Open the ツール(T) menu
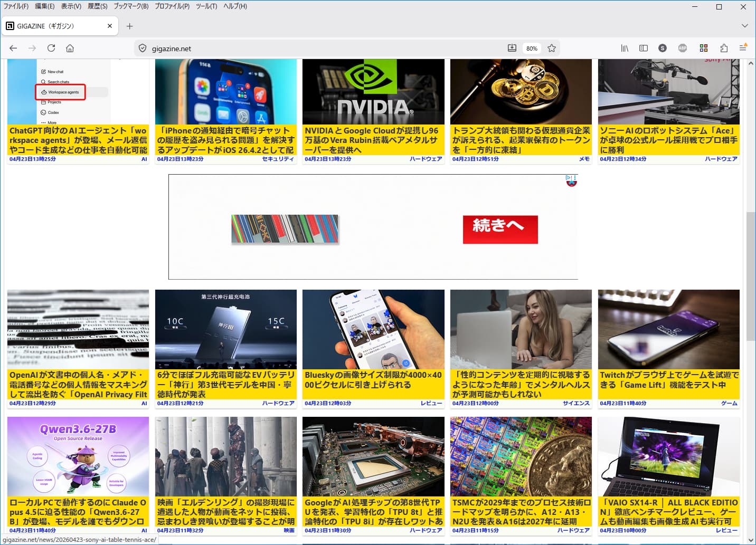Image resolution: width=756 pixels, height=545 pixels. pyautogui.click(x=206, y=6)
